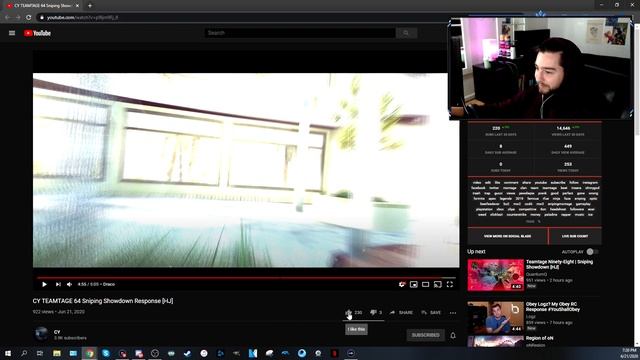Click the Region of oN video title
The image size is (640, 360).
coord(540,338)
